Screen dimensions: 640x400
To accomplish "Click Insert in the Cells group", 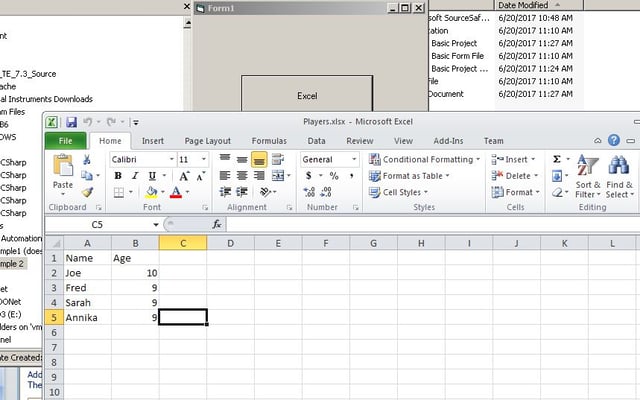I will pyautogui.click(x=513, y=159).
